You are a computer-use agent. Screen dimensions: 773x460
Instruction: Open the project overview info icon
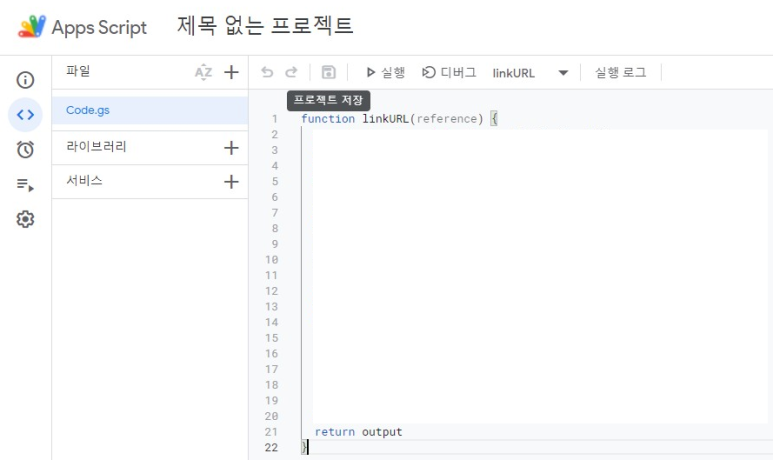tap(25, 80)
